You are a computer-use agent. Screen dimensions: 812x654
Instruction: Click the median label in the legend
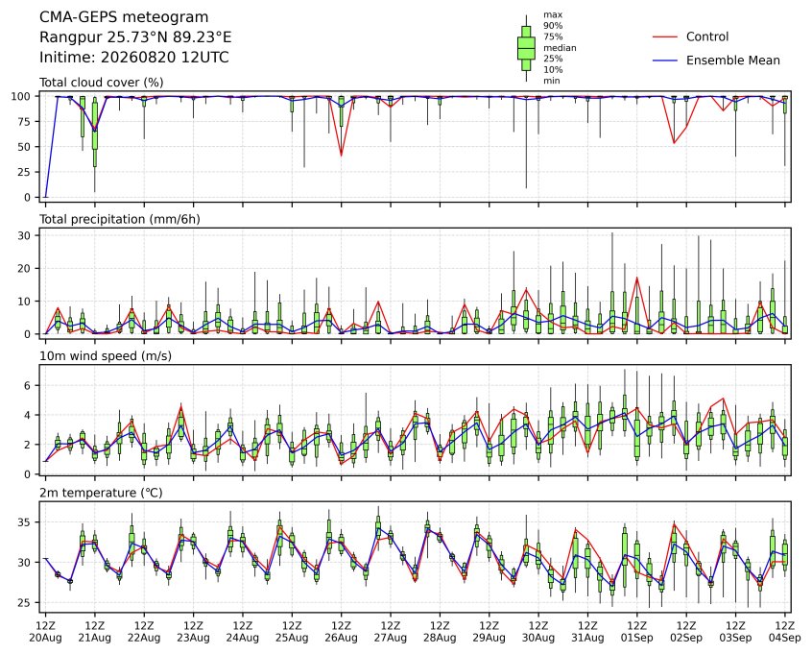pos(560,48)
